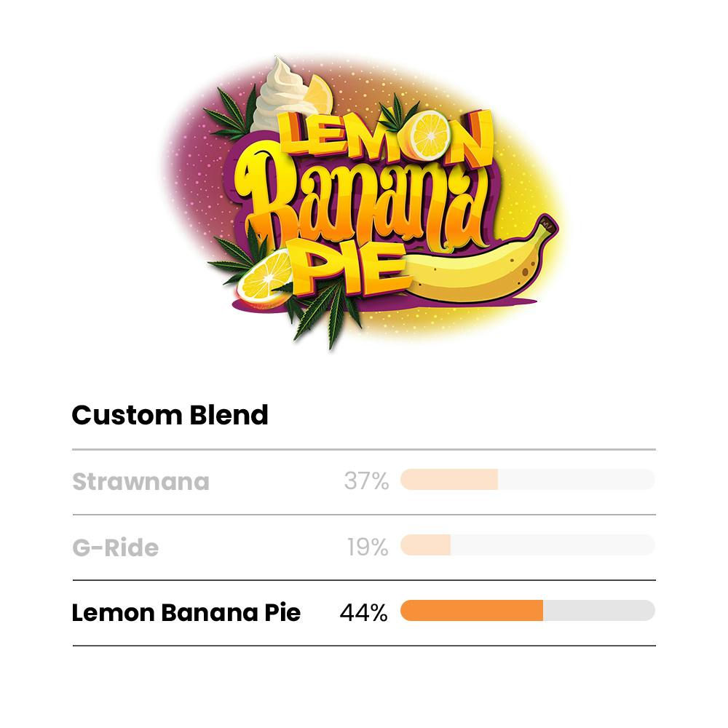Select the Strawnana blend row label

[141, 482]
